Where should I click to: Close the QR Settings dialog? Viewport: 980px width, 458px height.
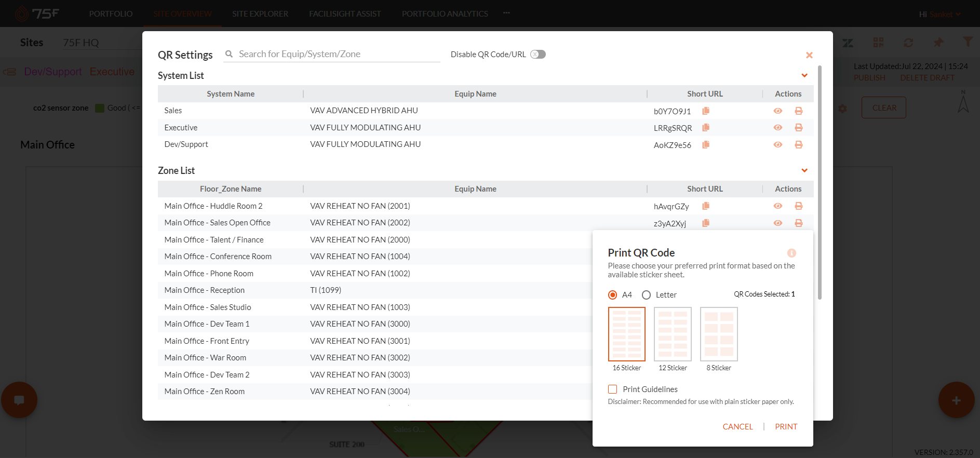tap(809, 55)
